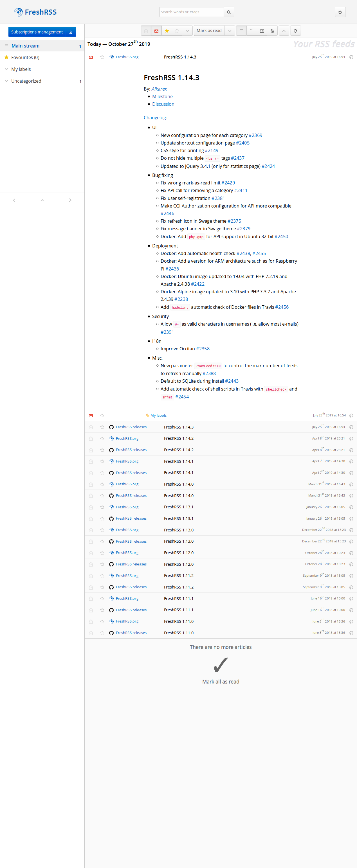Star the open FreshRSS 1.14.3 article header
This screenshot has width=357, height=868.
pos(102,57)
